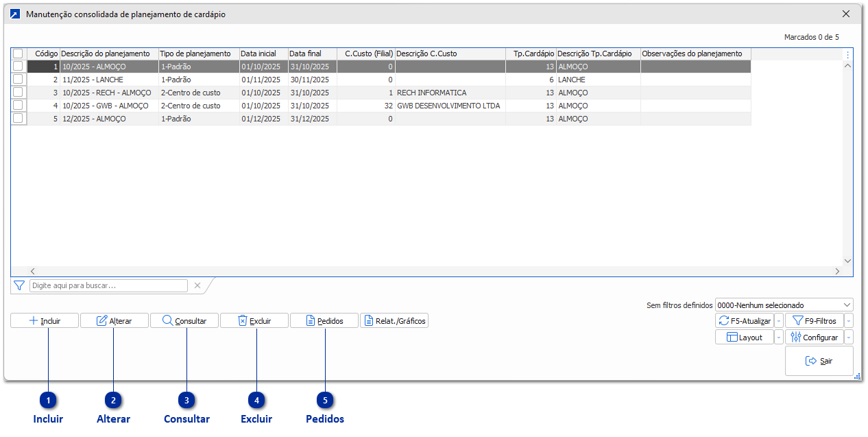Select cell '10/2025 - GWB - ALMOÇO'
The width and height of the screenshot is (868, 437).
[109, 106]
